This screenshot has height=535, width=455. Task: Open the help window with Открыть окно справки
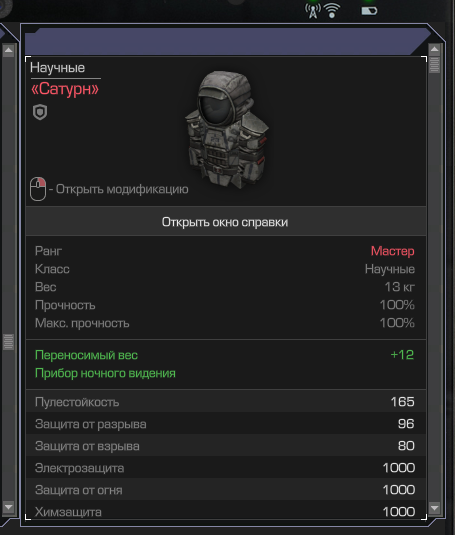(226, 222)
